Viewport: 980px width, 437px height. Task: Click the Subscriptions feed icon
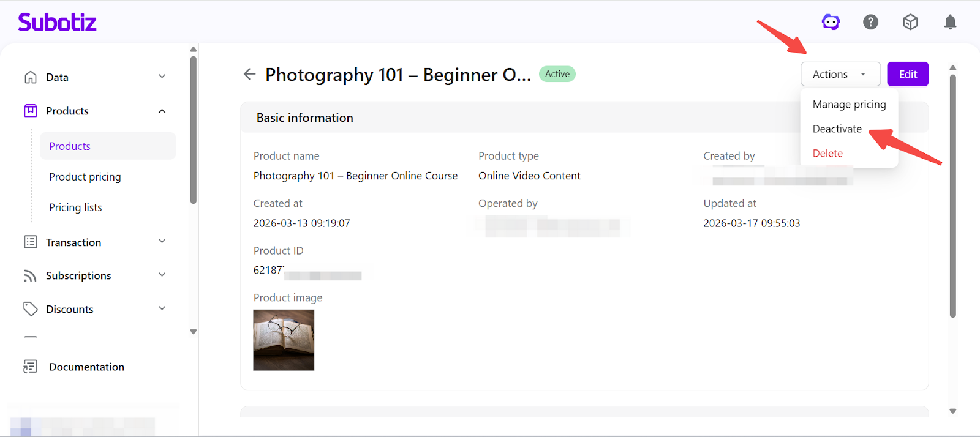coord(31,276)
